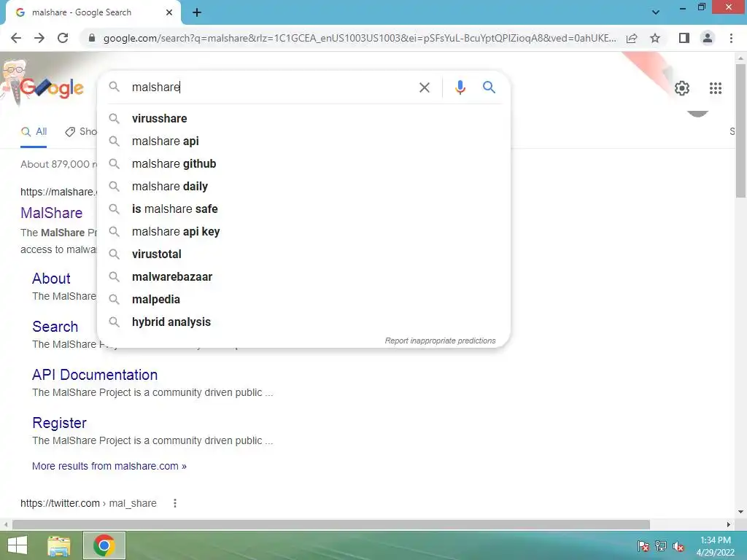
Task: Start a voice search with the microphone
Action: (x=460, y=87)
